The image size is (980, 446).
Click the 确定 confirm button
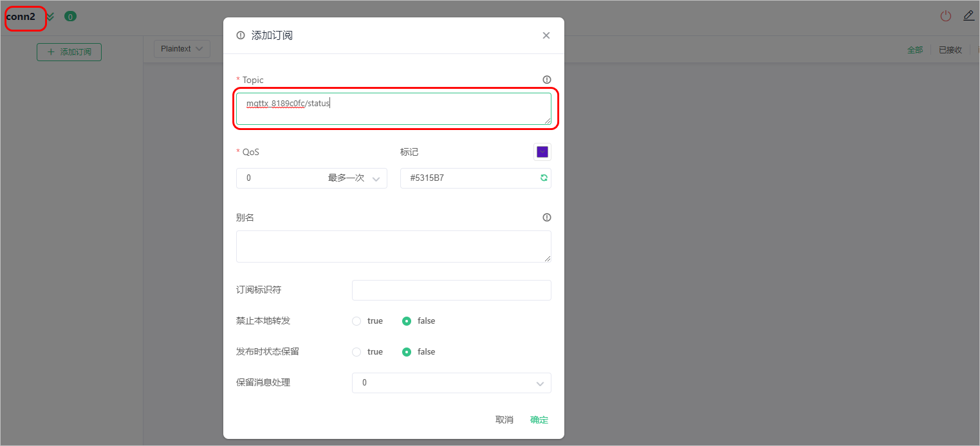coord(539,420)
